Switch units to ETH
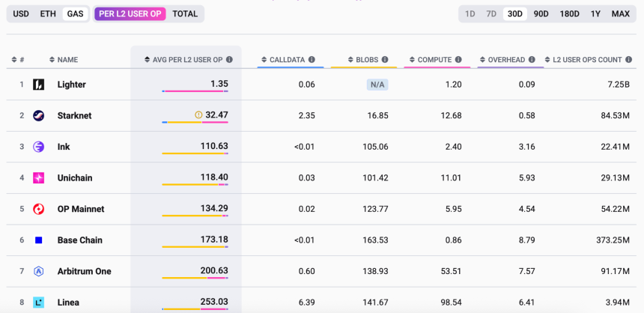644x313 pixels. click(48, 13)
